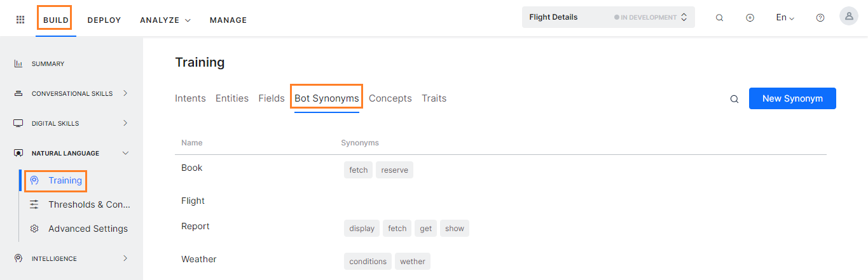
Task: Expand the Digital Skills section
Action: tap(125, 123)
